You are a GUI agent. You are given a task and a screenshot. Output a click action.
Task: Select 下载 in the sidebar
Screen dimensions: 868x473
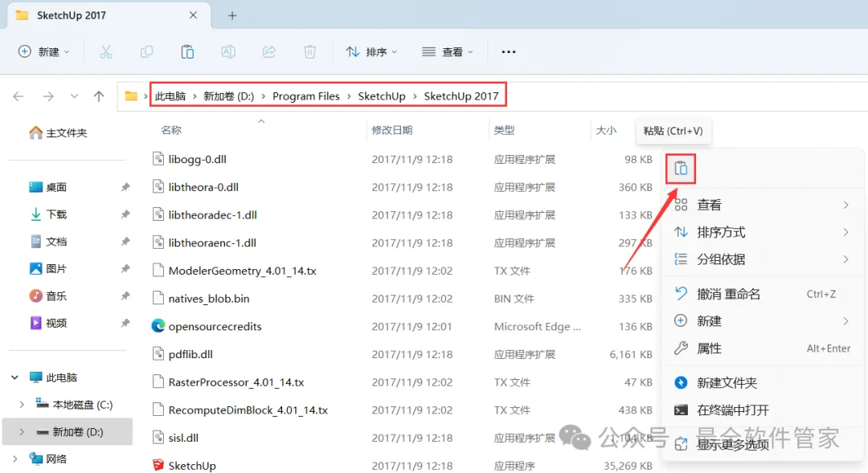[x=47, y=214]
